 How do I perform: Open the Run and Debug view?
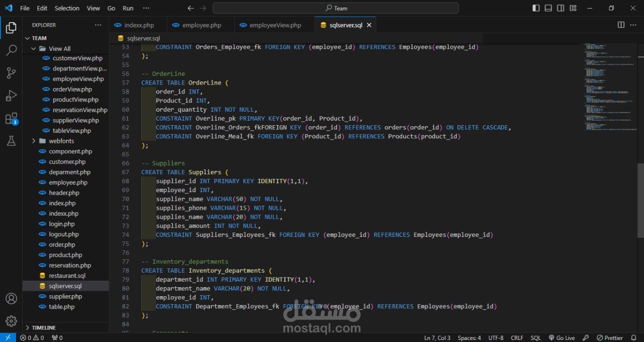point(11,96)
